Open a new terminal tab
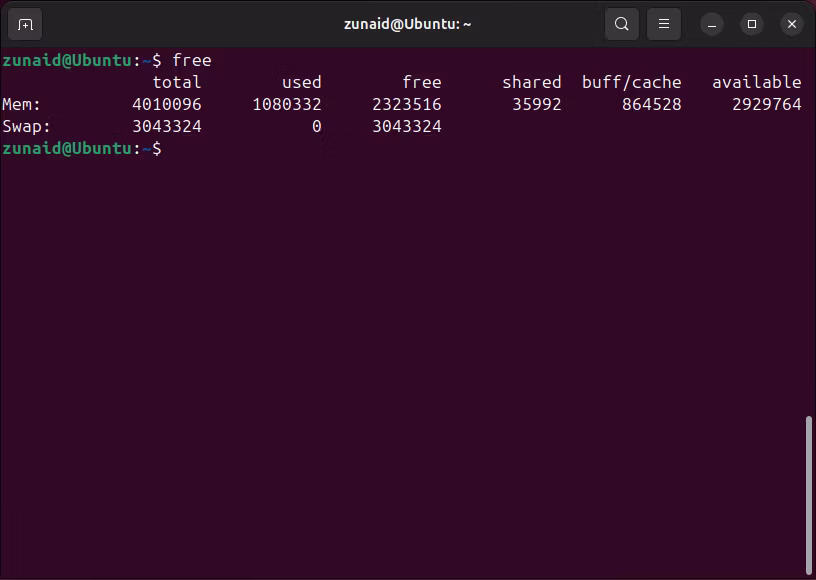Viewport: 816px width, 580px height. point(25,24)
